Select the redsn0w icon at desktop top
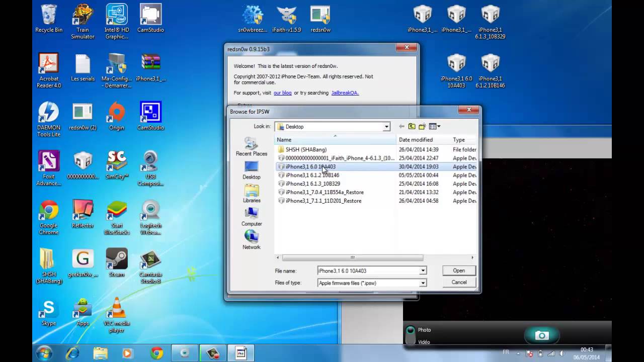This screenshot has height=362, width=644. [x=320, y=19]
